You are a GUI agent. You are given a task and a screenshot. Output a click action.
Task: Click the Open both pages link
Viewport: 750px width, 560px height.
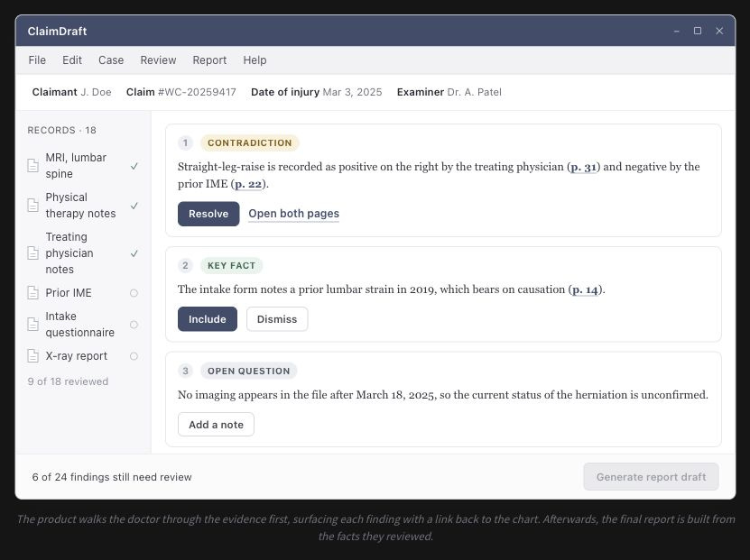coord(293,214)
